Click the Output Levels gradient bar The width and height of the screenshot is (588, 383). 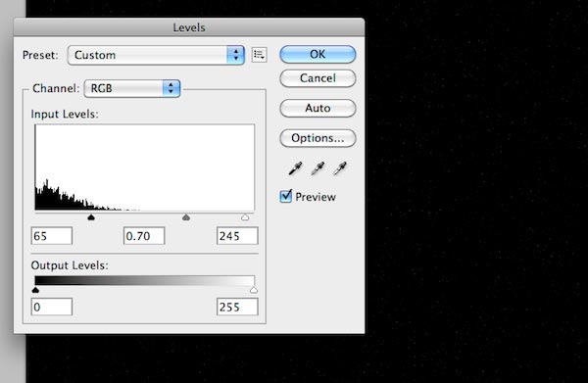[x=145, y=281]
